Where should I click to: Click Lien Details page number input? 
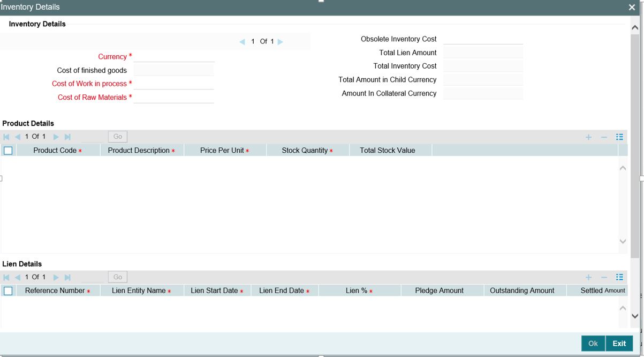tap(93, 277)
